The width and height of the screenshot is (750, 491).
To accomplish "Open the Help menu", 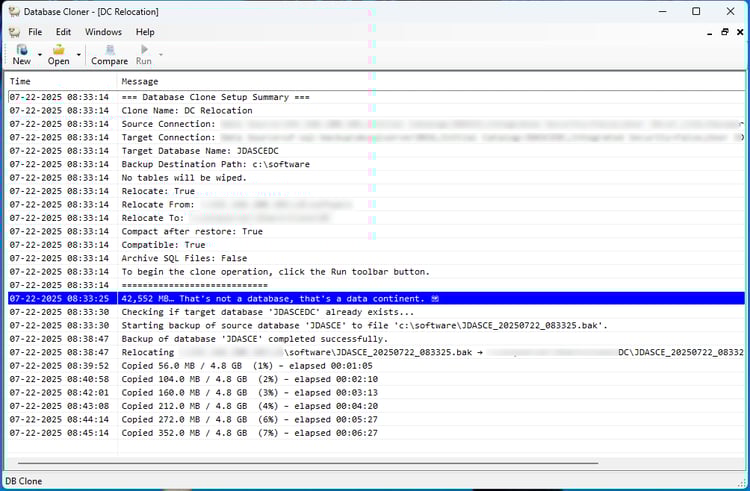I will pos(145,32).
